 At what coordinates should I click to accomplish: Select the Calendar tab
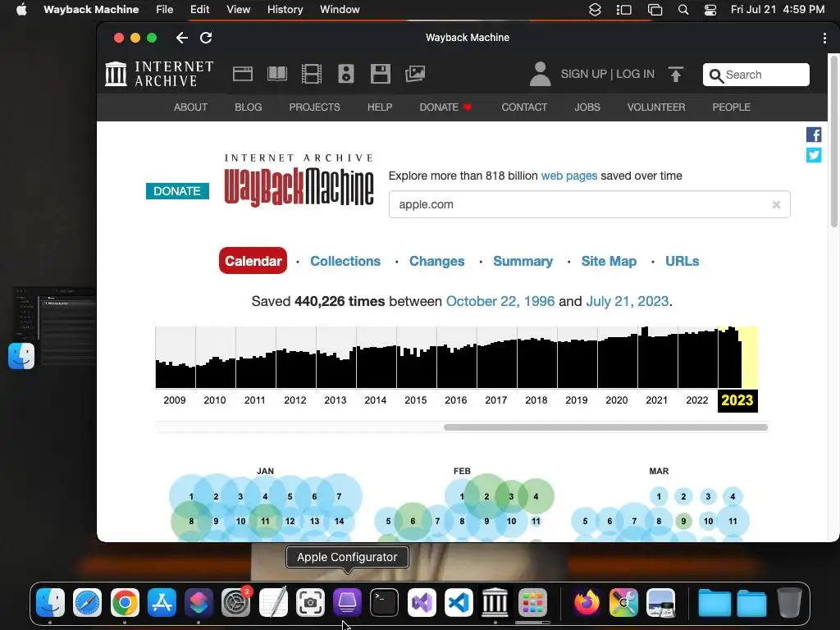tap(253, 261)
